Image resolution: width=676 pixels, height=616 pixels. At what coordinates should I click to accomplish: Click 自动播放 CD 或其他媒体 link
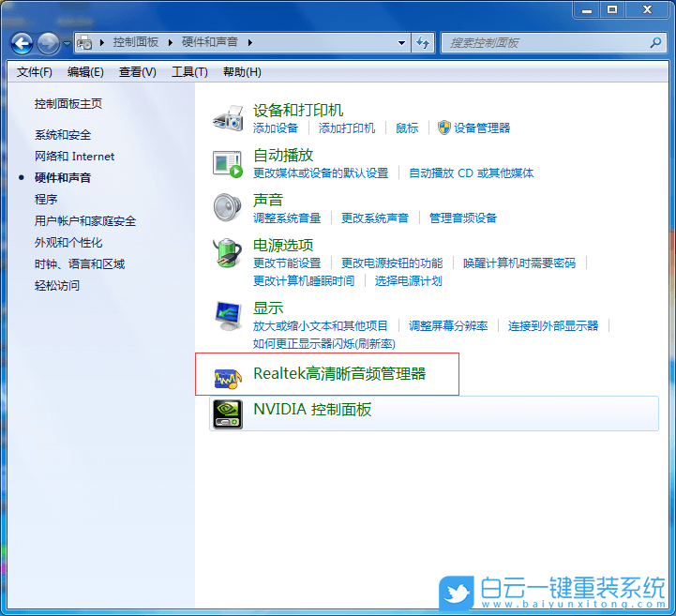point(472,173)
